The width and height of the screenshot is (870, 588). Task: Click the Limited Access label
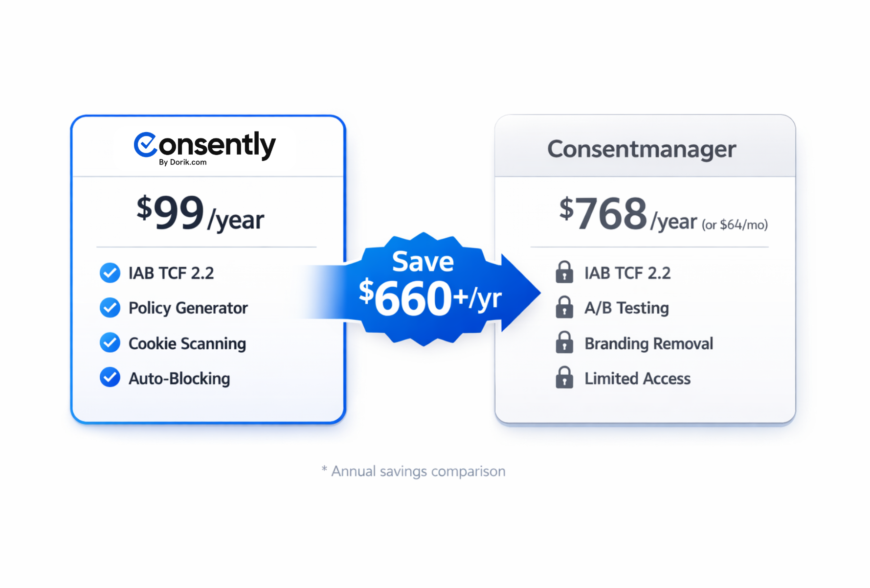click(637, 379)
